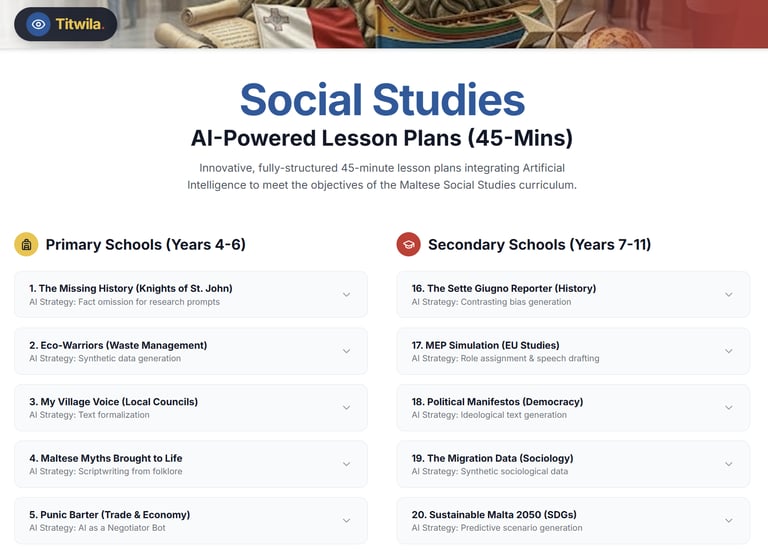Click the Sustainable Malta 2050 chevron

[728, 520]
